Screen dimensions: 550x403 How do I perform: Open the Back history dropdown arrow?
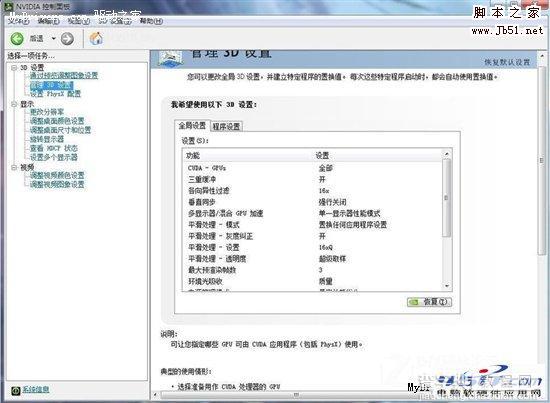click(54, 38)
